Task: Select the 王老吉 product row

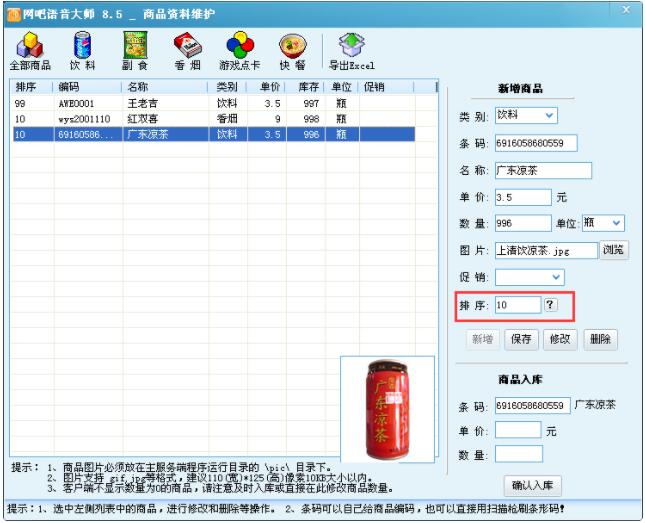Action: 214,103
